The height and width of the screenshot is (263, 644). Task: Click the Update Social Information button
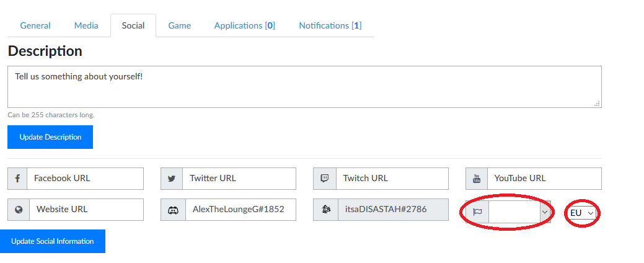[53, 241]
